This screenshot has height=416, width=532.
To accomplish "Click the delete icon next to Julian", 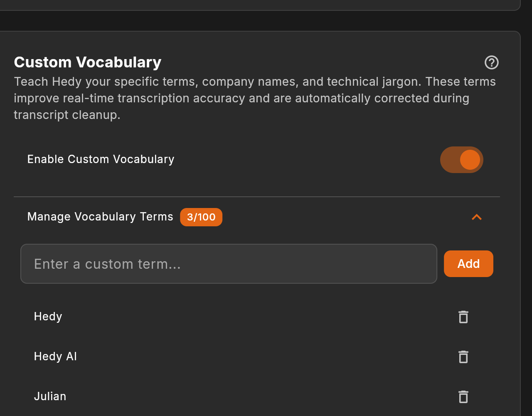I will (x=463, y=396).
